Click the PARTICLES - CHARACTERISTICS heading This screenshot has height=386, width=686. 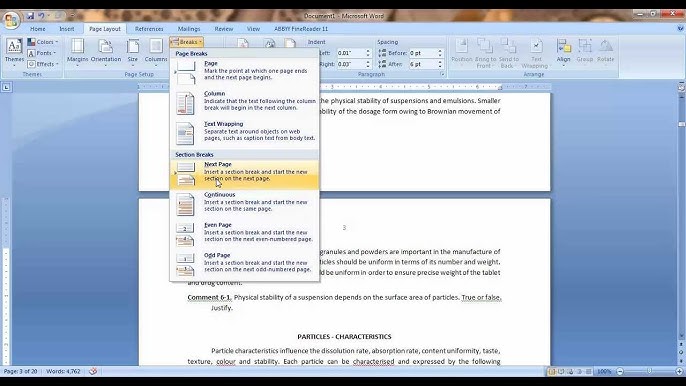click(x=344, y=337)
